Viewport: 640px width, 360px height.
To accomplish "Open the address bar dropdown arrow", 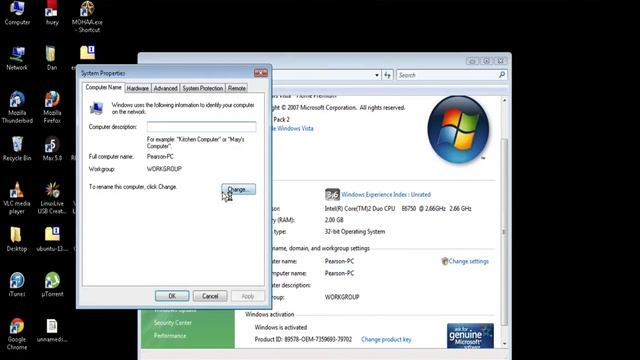I will 377,75.
